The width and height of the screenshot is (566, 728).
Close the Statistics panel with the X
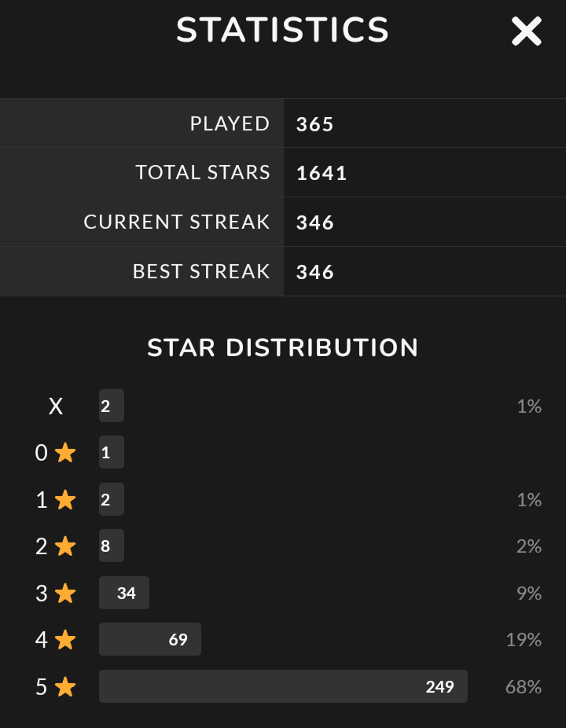tap(526, 31)
